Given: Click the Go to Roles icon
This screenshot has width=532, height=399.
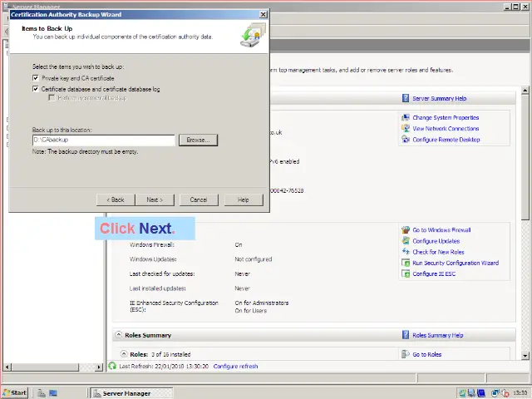Looking at the screenshot, I should point(406,354).
